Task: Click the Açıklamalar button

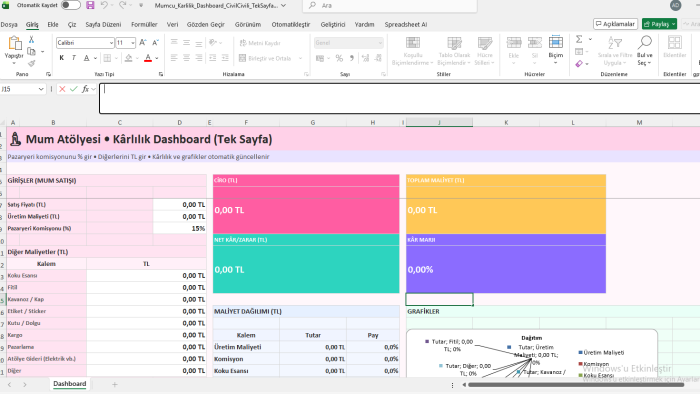Action: 615,24
